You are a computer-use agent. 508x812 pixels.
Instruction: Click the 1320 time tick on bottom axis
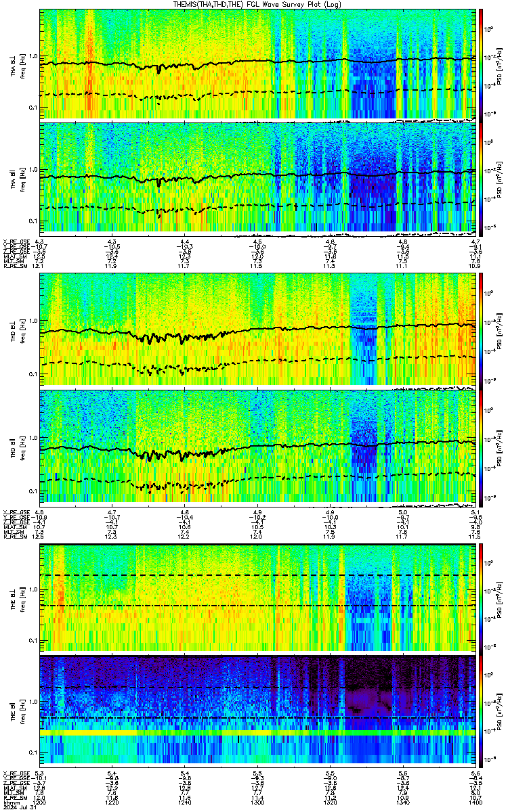(x=331, y=803)
